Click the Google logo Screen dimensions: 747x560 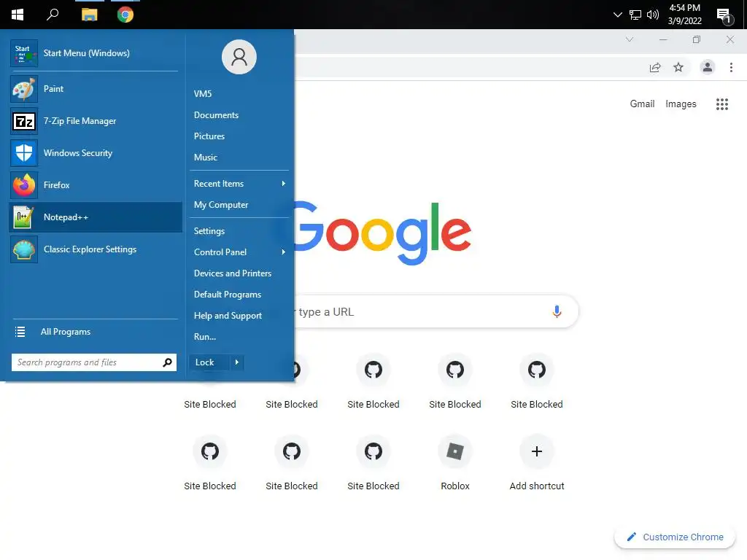(382, 233)
